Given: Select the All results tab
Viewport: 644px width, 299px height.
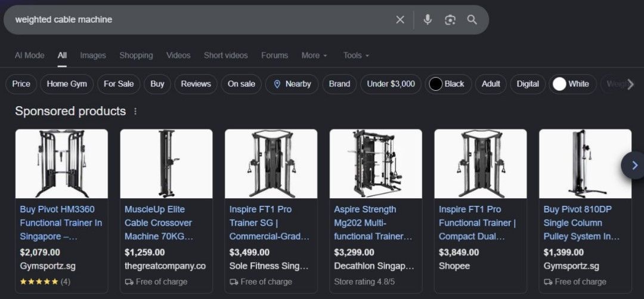Looking at the screenshot, I should [62, 56].
